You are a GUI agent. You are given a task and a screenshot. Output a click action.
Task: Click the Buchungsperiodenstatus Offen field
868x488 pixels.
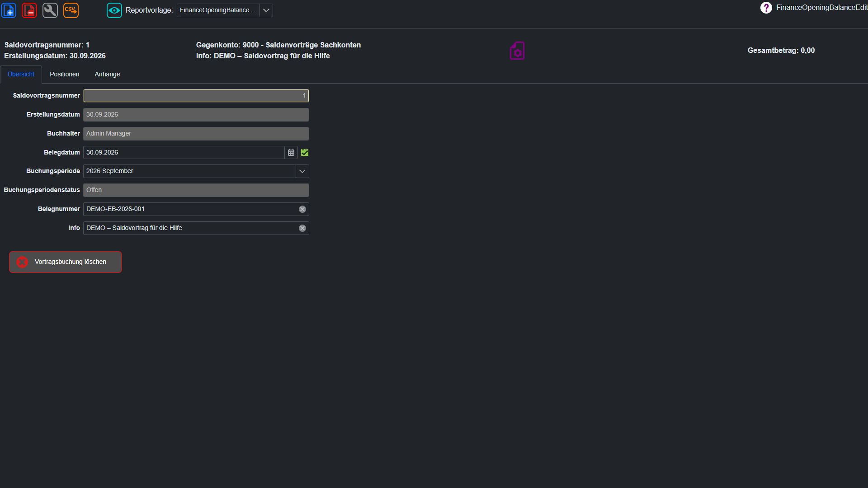(196, 190)
